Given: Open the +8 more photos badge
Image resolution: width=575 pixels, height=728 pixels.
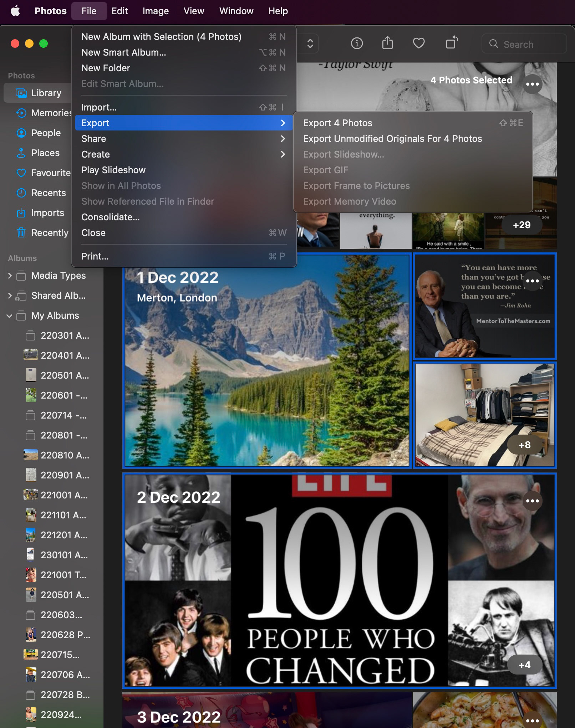Looking at the screenshot, I should [524, 445].
